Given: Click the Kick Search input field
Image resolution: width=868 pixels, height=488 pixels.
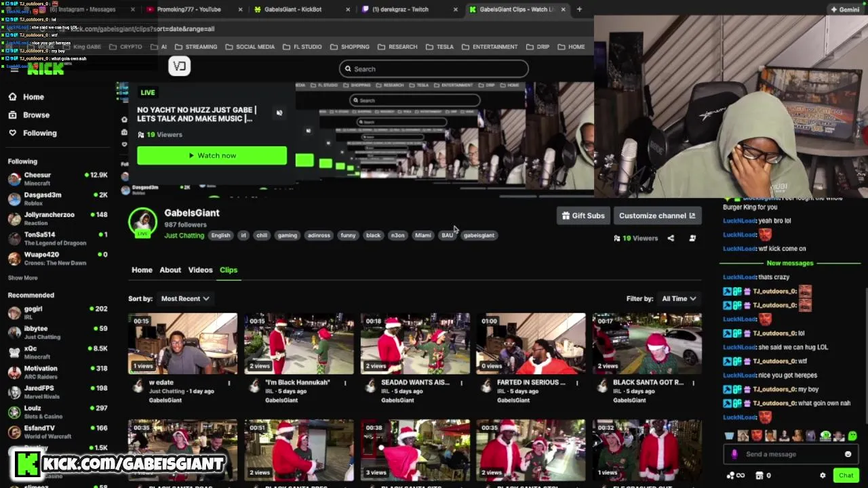Looking at the screenshot, I should point(434,68).
